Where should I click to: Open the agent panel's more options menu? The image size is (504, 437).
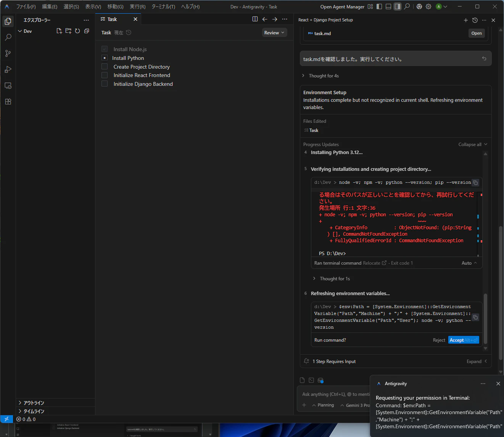484,20
